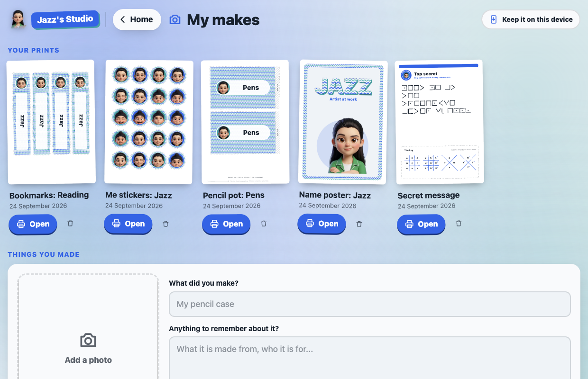Delete the Bookmarks: Reading print via trash icon
The image size is (588, 379).
click(70, 224)
